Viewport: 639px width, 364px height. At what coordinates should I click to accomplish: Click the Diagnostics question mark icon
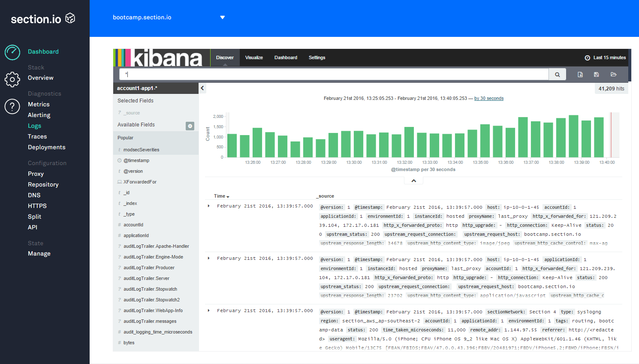click(x=12, y=106)
